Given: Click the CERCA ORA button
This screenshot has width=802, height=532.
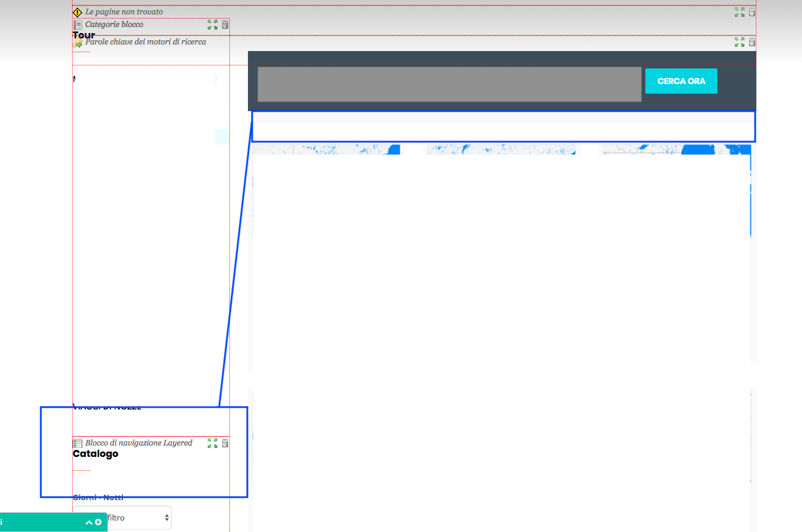Looking at the screenshot, I should click(x=681, y=81).
